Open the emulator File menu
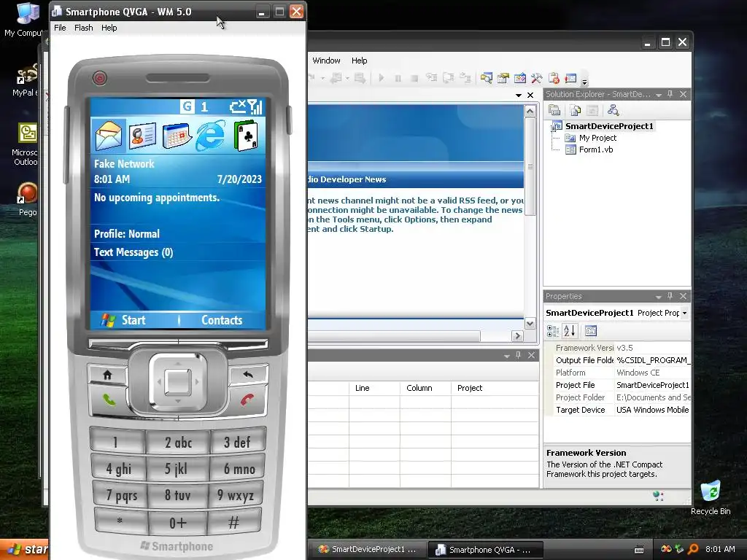 click(x=60, y=28)
